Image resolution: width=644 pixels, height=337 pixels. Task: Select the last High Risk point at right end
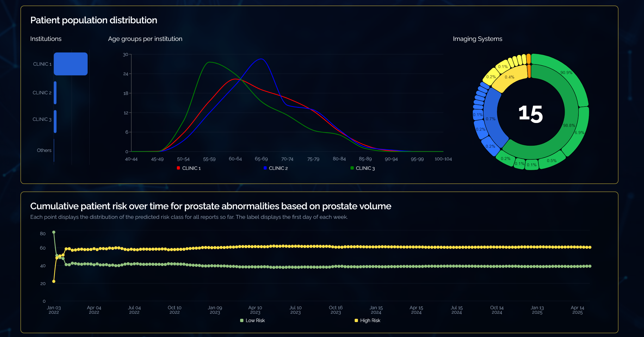(x=590, y=247)
